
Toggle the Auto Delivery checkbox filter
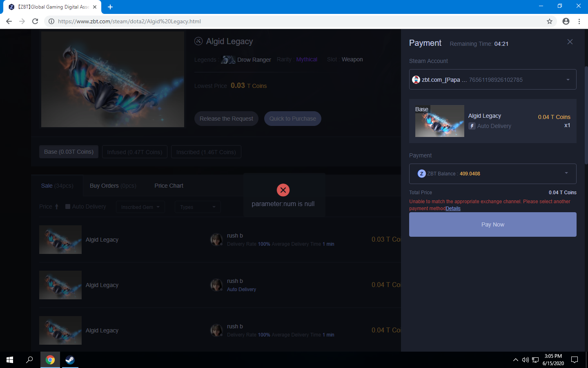(x=68, y=206)
